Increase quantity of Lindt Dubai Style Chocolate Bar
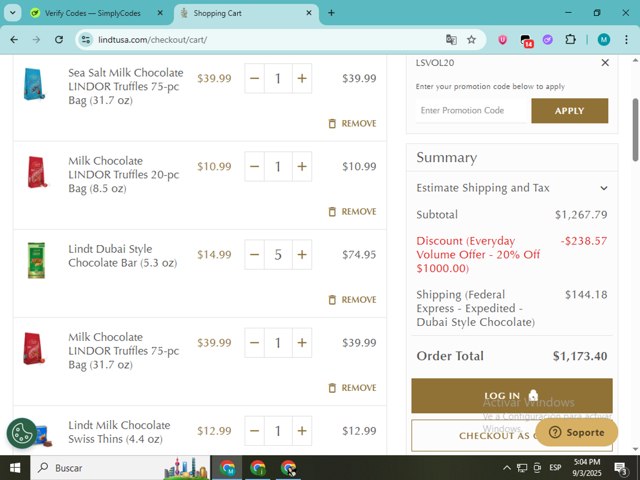Viewport: 640px width, 480px height. coord(302,255)
